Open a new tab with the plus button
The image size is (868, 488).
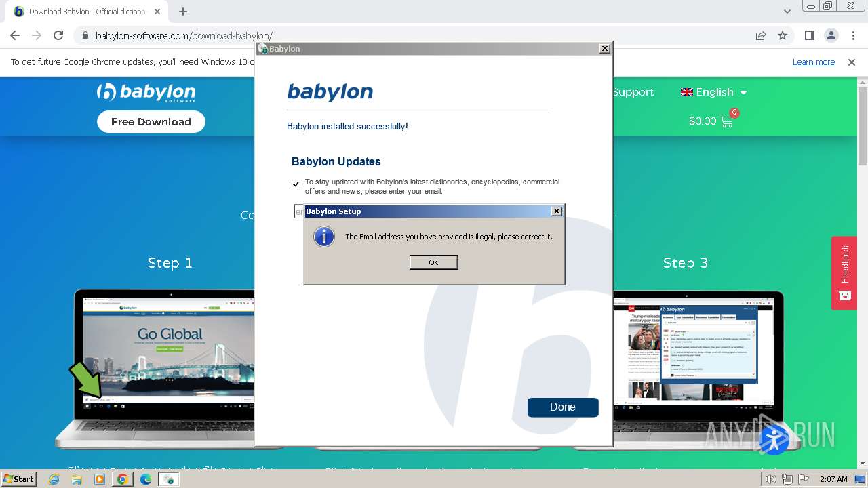(183, 12)
